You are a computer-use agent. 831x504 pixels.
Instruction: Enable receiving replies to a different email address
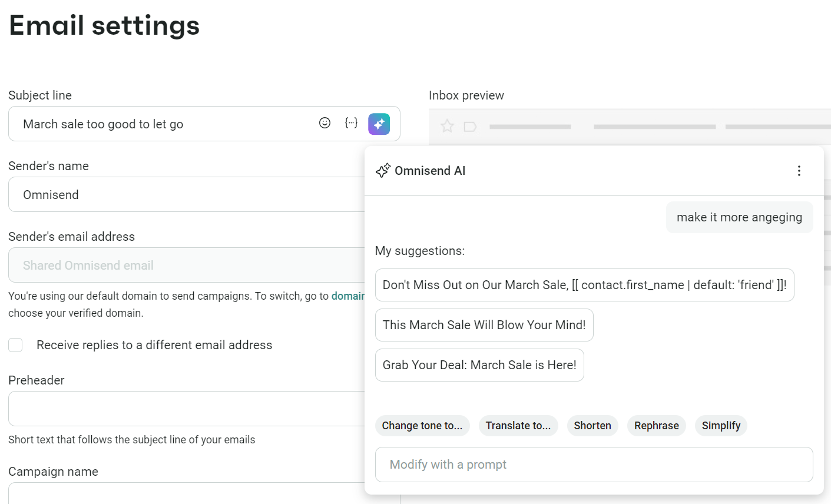coord(15,345)
